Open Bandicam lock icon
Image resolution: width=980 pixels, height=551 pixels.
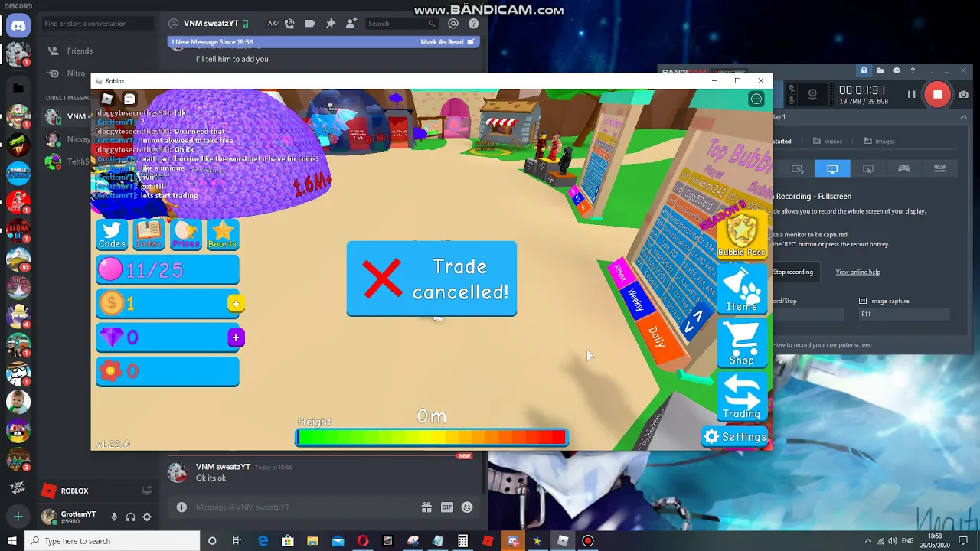tap(864, 71)
